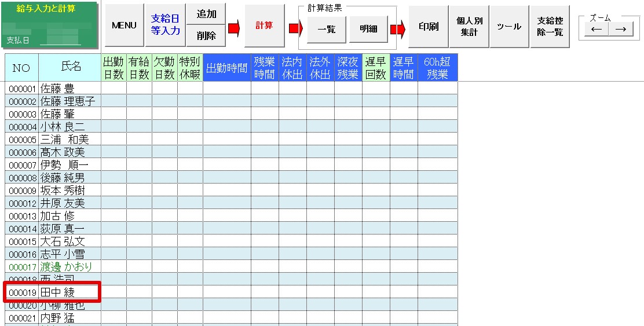Click the 60h超残業 column header

pos(437,68)
